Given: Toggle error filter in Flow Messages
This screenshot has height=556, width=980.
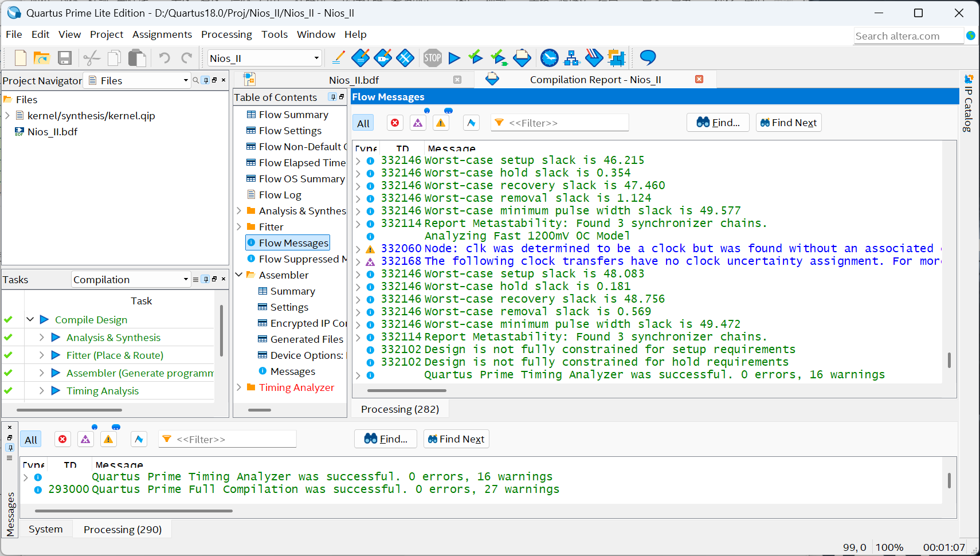Looking at the screenshot, I should click(395, 123).
